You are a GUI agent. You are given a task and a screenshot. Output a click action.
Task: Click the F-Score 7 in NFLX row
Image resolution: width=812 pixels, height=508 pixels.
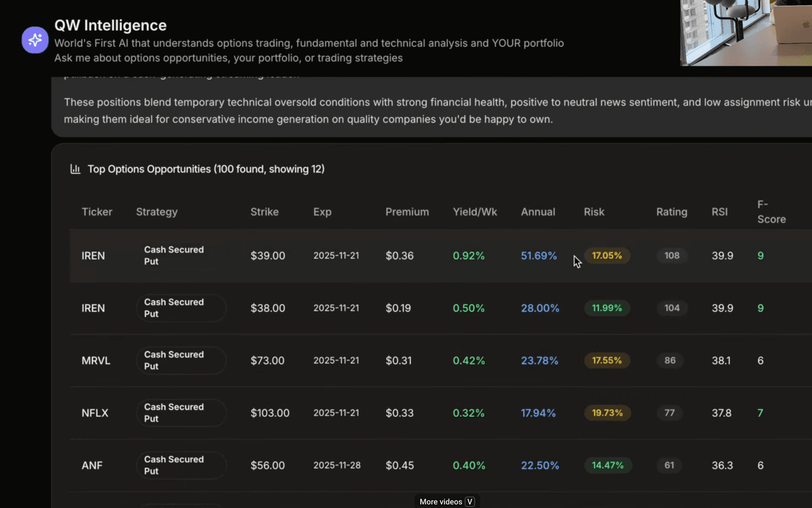tap(760, 413)
